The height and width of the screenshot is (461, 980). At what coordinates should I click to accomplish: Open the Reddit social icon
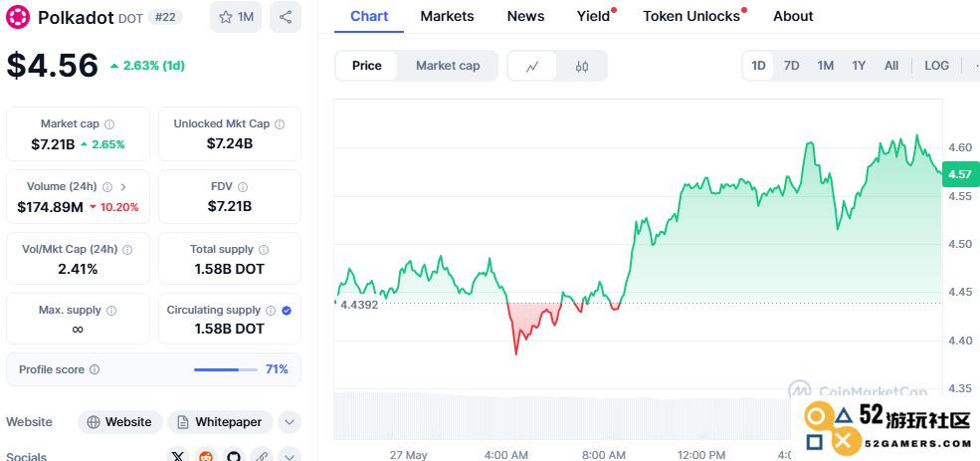[x=206, y=456]
